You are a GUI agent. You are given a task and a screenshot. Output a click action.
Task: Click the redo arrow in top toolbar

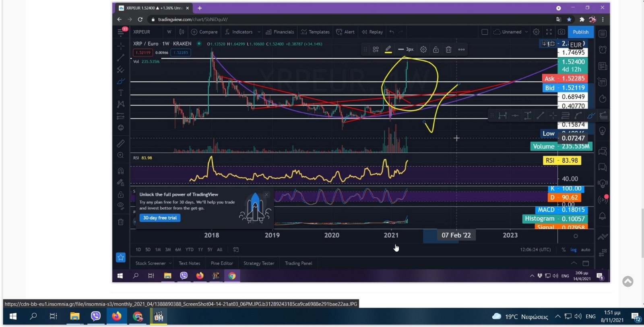point(401,32)
